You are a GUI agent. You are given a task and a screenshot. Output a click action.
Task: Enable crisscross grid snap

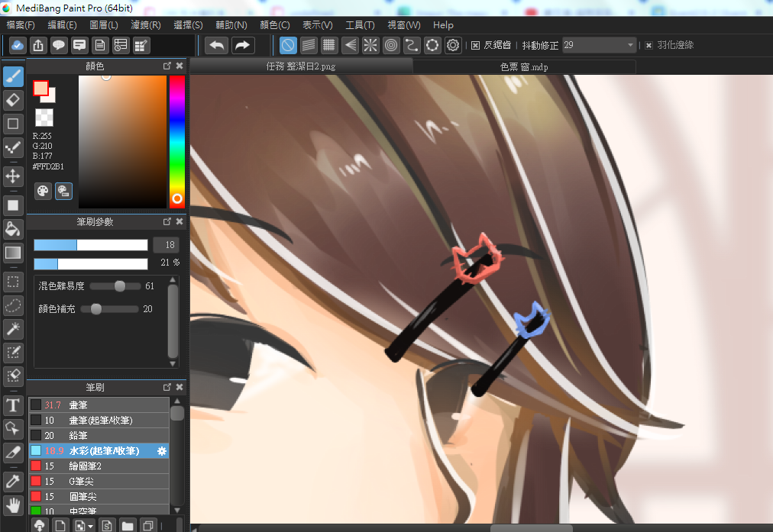(328, 45)
